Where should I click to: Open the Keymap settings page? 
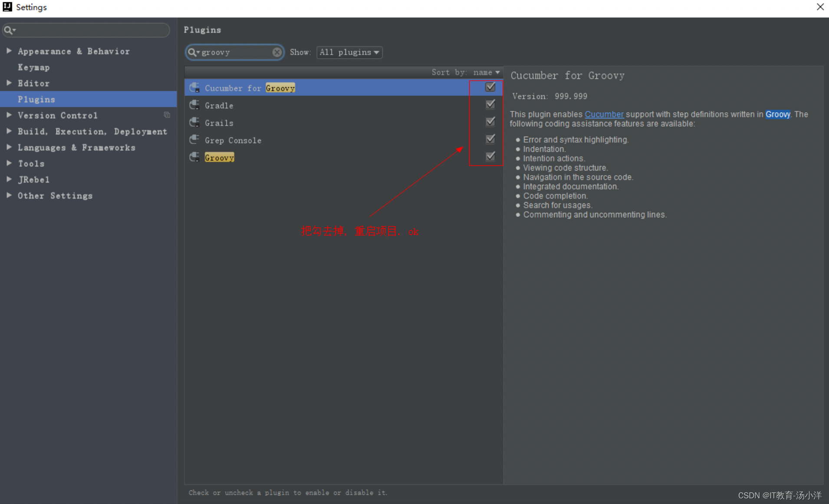34,67
